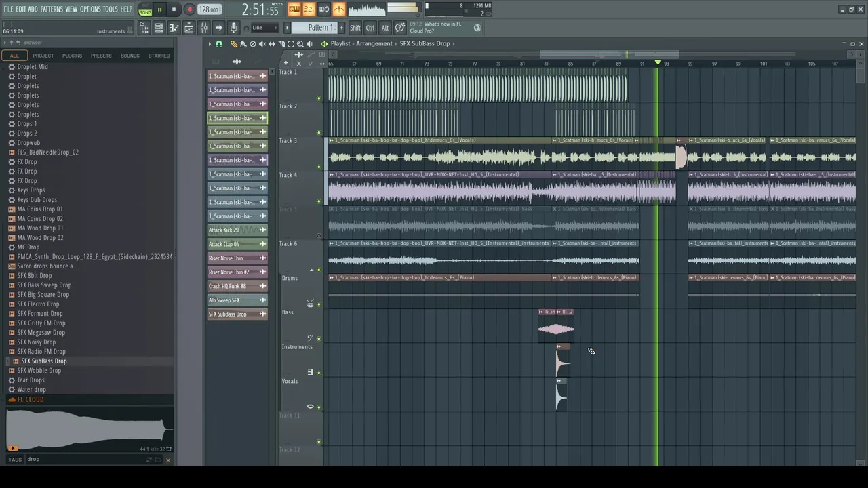Select the Slice tool
The width and height of the screenshot is (868, 488).
pyautogui.click(x=281, y=43)
